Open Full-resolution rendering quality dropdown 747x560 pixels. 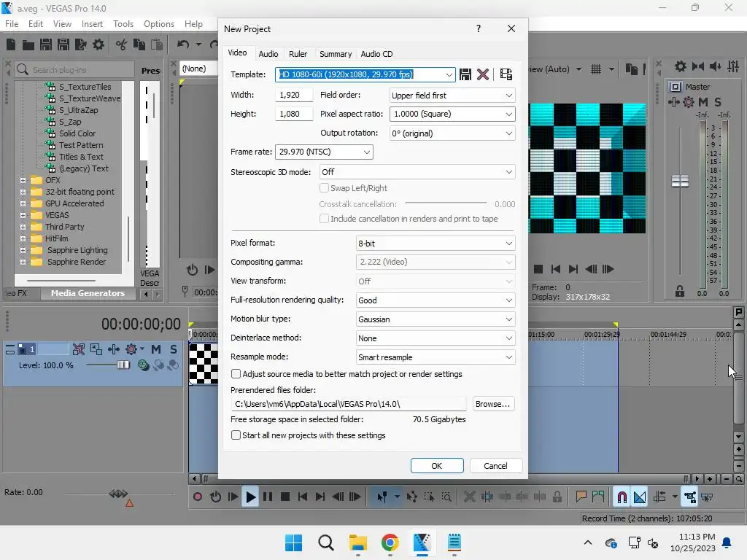click(x=436, y=300)
